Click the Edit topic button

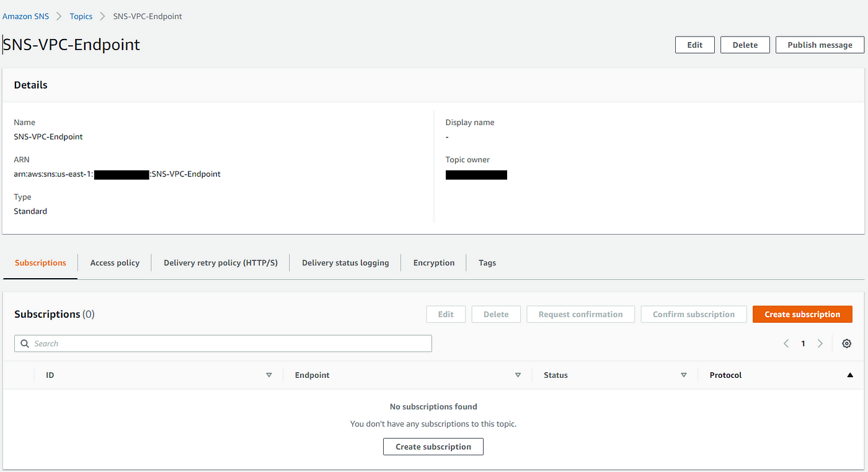tap(695, 45)
